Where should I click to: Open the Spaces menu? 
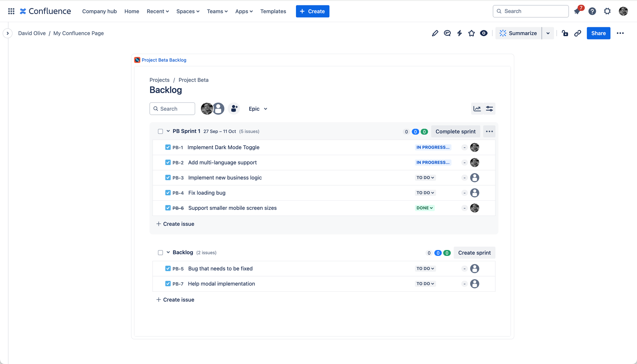(188, 11)
